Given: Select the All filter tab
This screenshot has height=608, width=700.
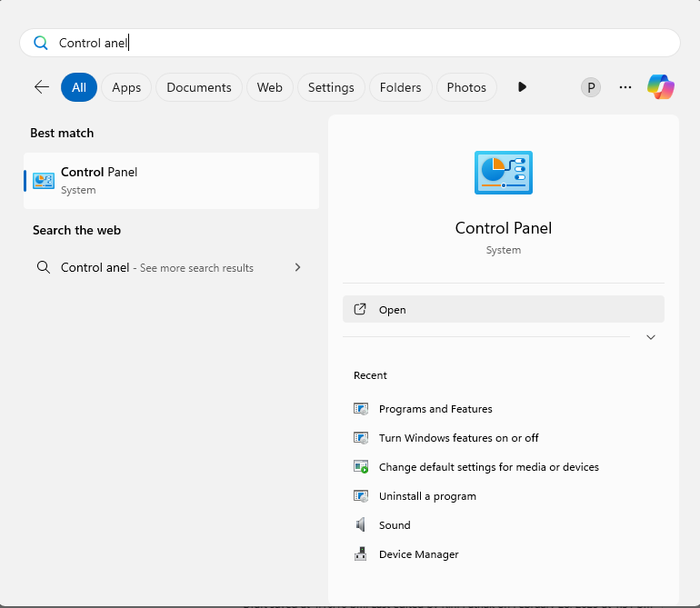Looking at the screenshot, I should coord(79,87).
